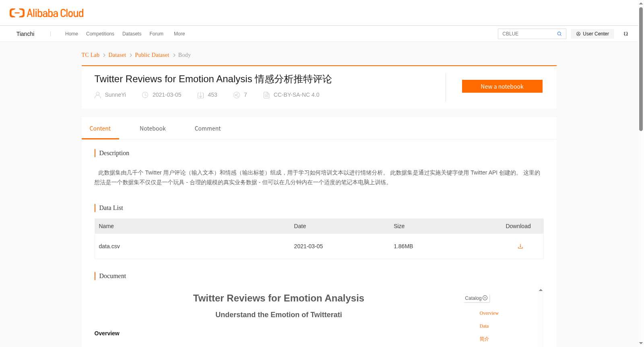Click the TC Lab breadcrumb
Screen dimensions: 644x347
click(x=91, y=55)
